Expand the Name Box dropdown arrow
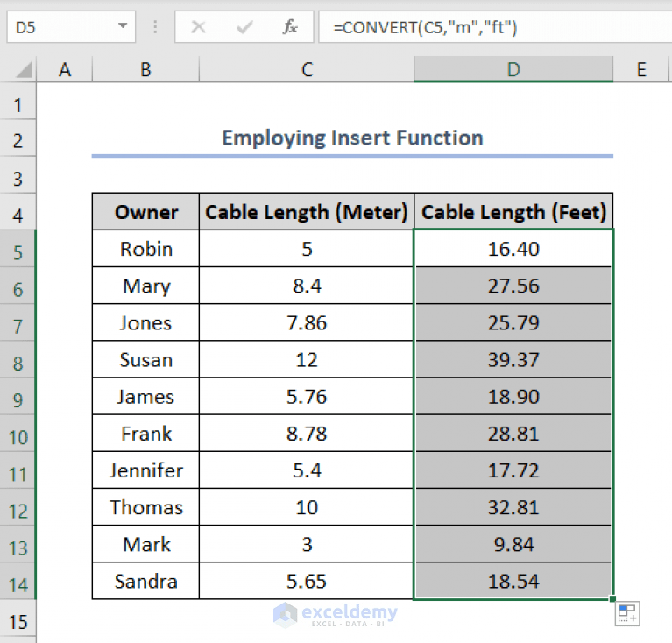Viewport: 672px width, 643px height. [123, 25]
